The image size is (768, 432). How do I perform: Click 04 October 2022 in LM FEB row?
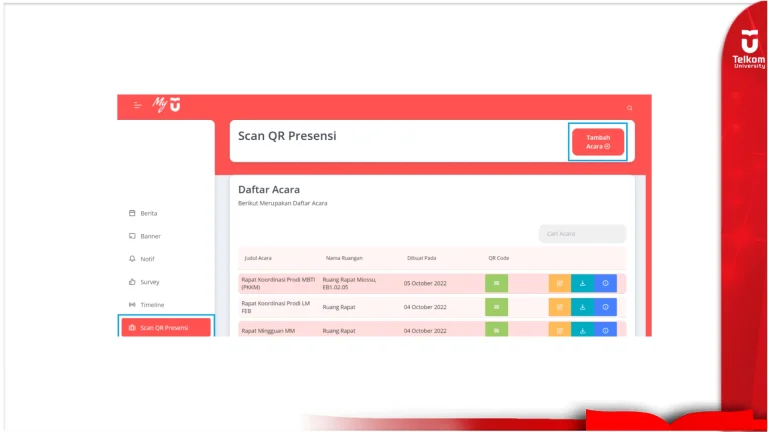(x=425, y=307)
